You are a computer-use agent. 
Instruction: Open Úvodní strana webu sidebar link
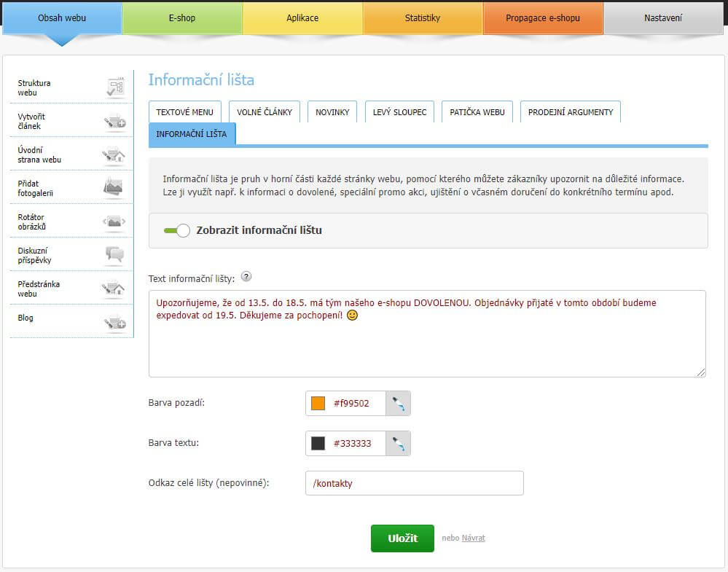(x=39, y=154)
